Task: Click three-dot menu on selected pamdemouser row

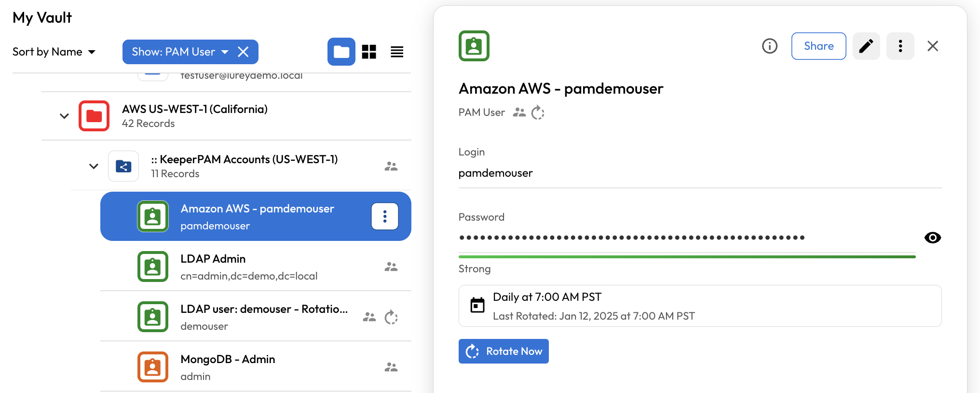Action: click(x=384, y=216)
